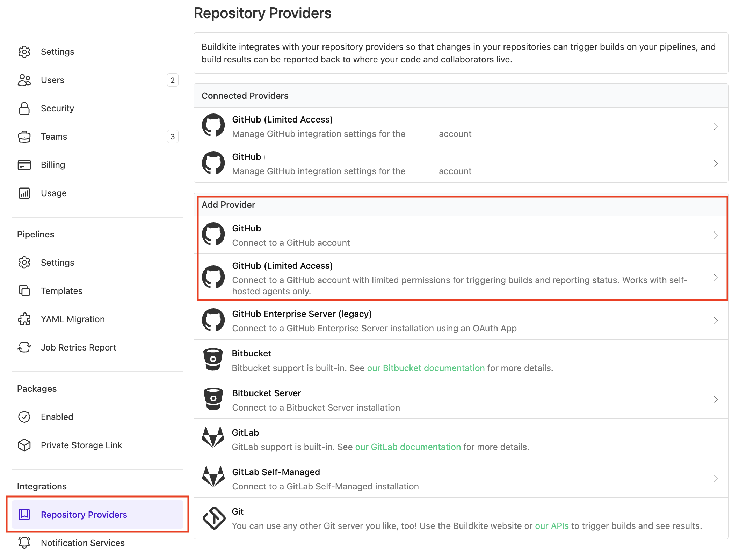This screenshot has height=560, width=754.
Task: Click the Billing card icon
Action: [x=24, y=165]
